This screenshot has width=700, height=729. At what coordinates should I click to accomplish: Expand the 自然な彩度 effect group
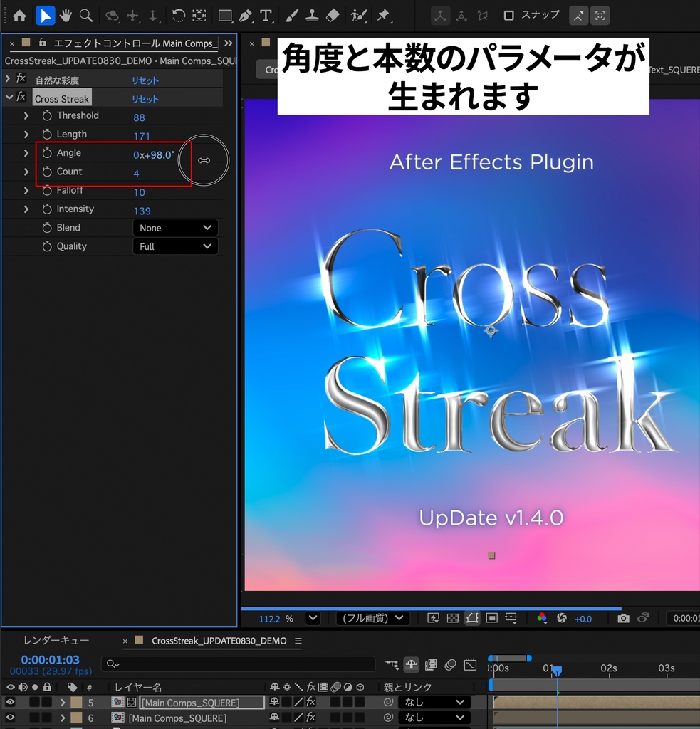(x=7, y=78)
